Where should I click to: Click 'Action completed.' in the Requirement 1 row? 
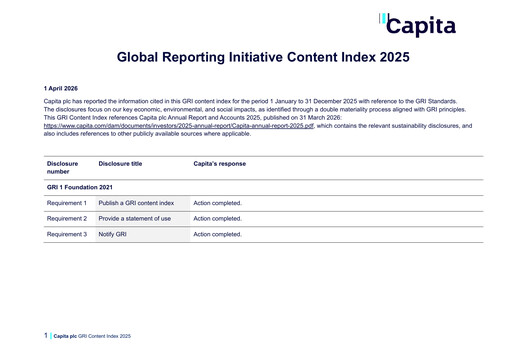coord(218,203)
